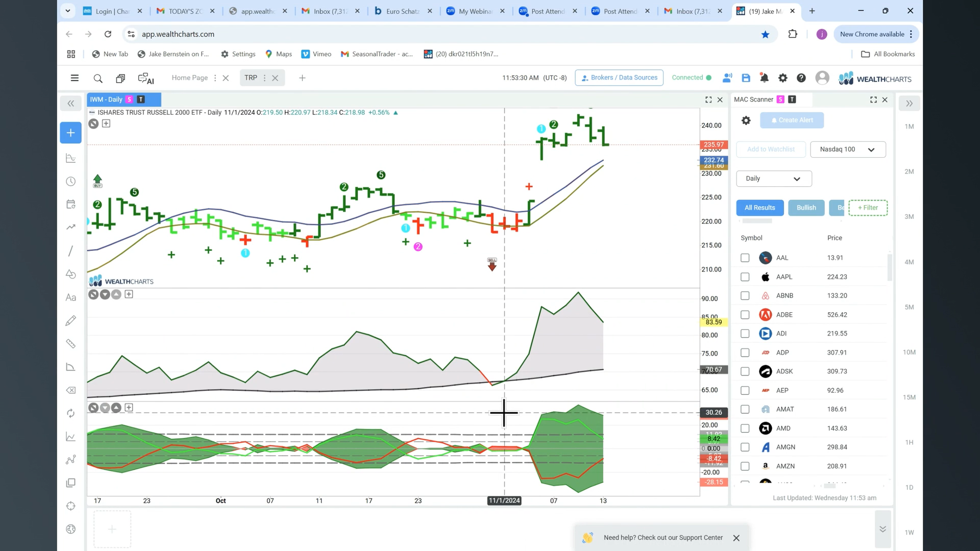
Task: Open the Nasdaq 100 list dropdown
Action: coord(848,149)
